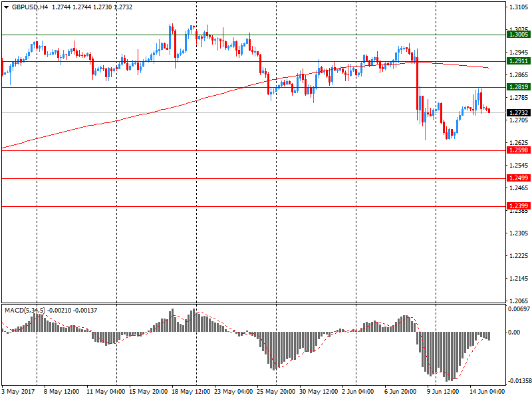532x399 pixels.
Task: Click the 15 May 20:00 time label
Action: [148, 392]
